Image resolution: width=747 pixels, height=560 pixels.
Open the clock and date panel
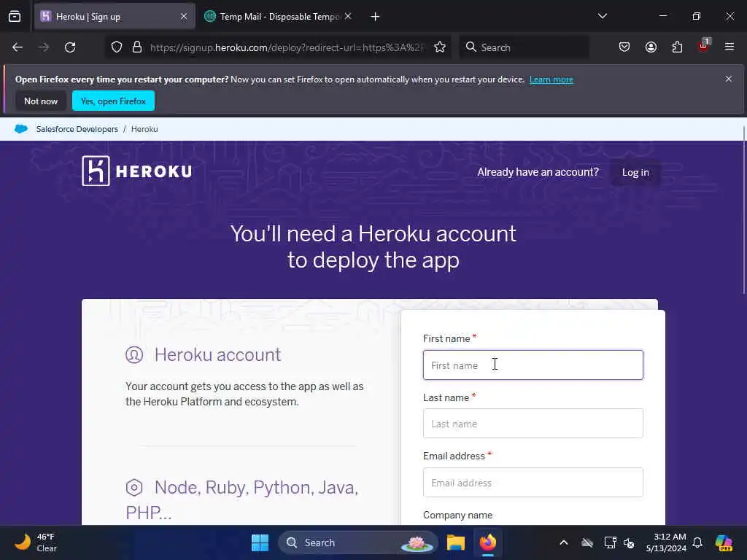click(x=666, y=542)
